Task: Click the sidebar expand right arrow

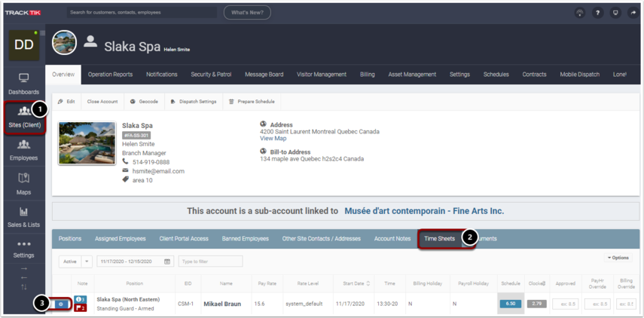Action: pos(24,269)
